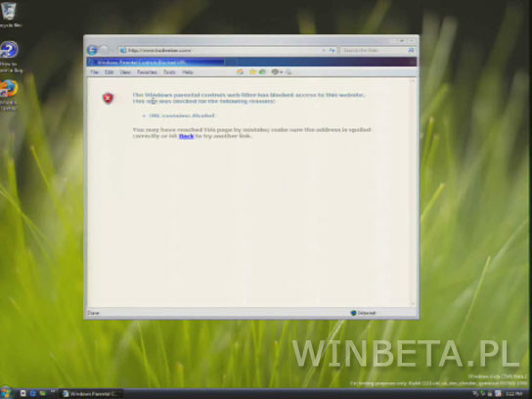Follow the Back link in the blocked message
The image size is (532, 399).
(x=186, y=136)
